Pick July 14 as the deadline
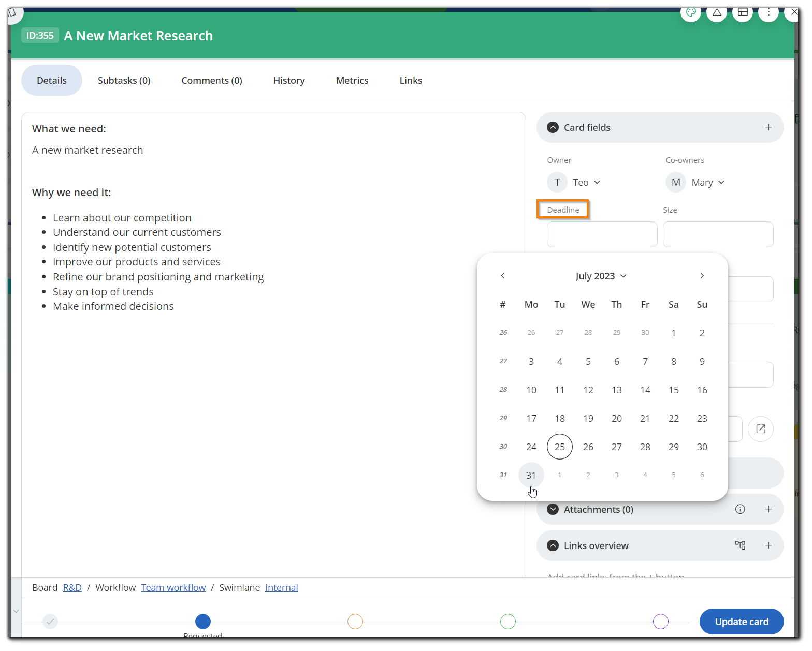Image resolution: width=812 pixels, height=651 pixels. coord(645,390)
